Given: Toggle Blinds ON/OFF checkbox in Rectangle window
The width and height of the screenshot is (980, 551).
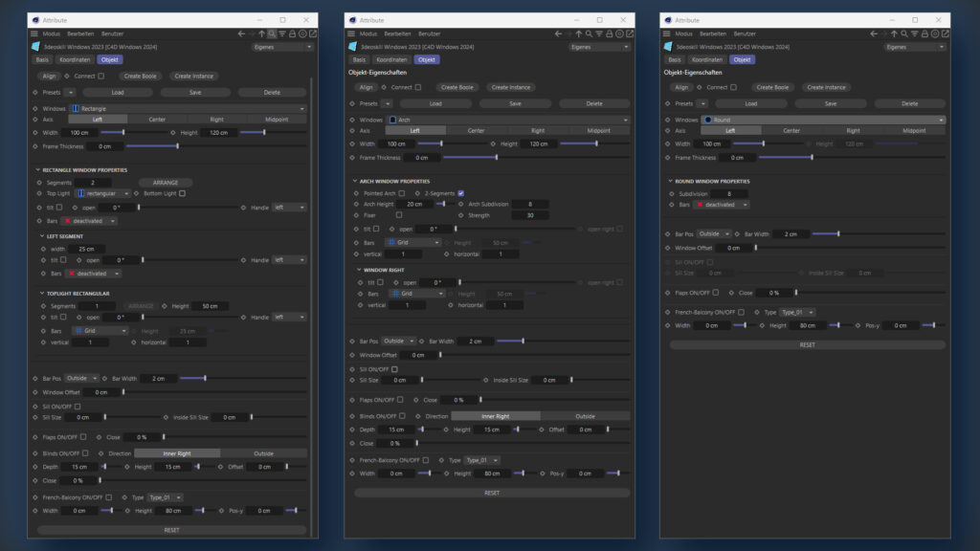Looking at the screenshot, I should pyautogui.click(x=85, y=453).
